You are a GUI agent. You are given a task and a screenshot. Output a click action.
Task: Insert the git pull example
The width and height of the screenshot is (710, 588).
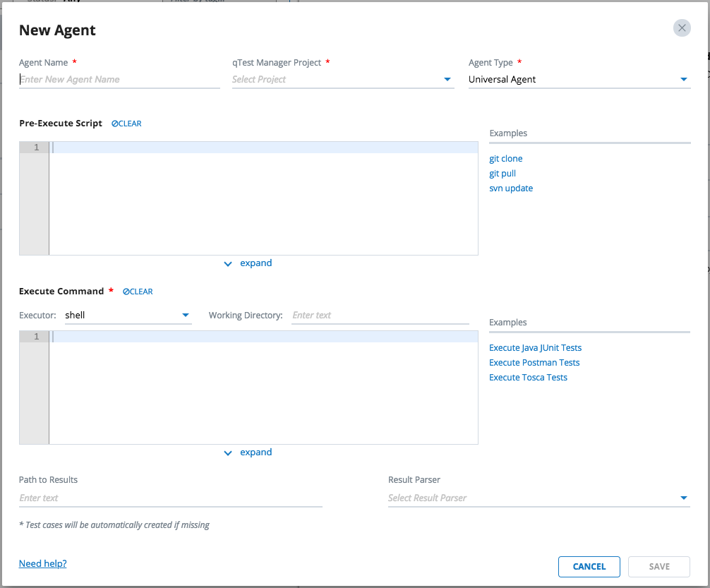[x=503, y=174]
